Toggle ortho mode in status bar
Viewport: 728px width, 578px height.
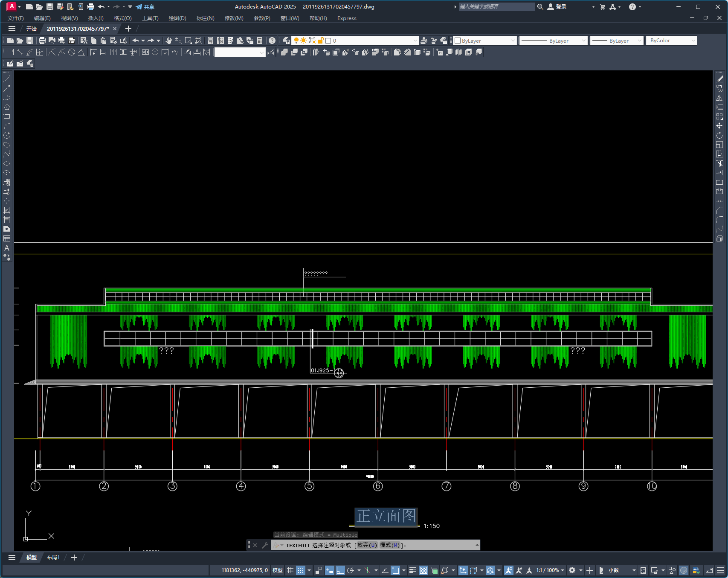340,570
